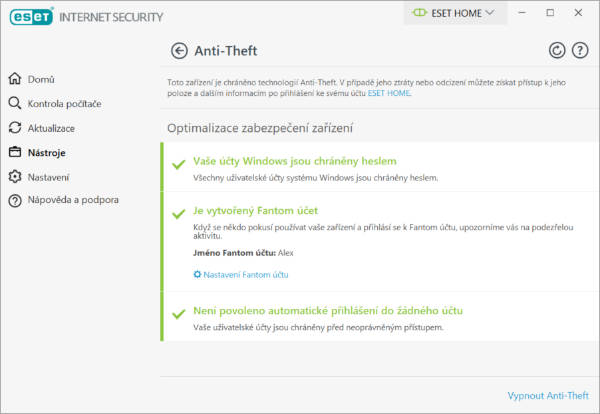Image resolution: width=600 pixels, height=414 pixels.
Task: Click the Nápověda a podpora question mark icon
Action: (x=15, y=200)
